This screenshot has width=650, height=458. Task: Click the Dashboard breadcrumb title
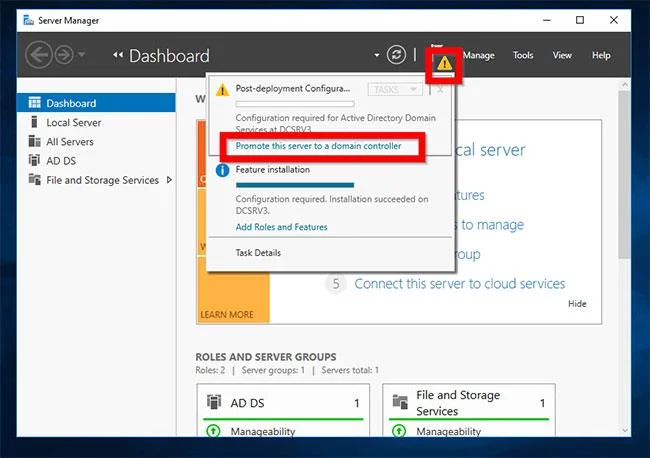point(169,56)
